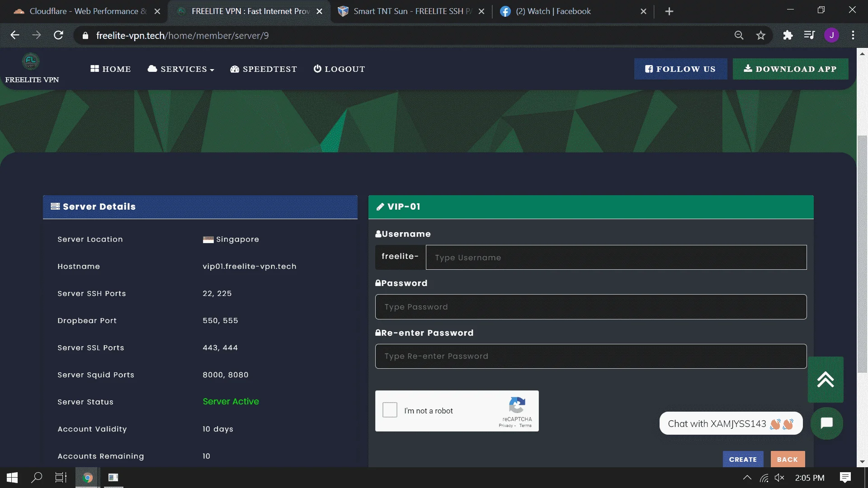Viewport: 868px width, 488px height.
Task: Close the Cloudflare tab
Action: [x=157, y=11]
